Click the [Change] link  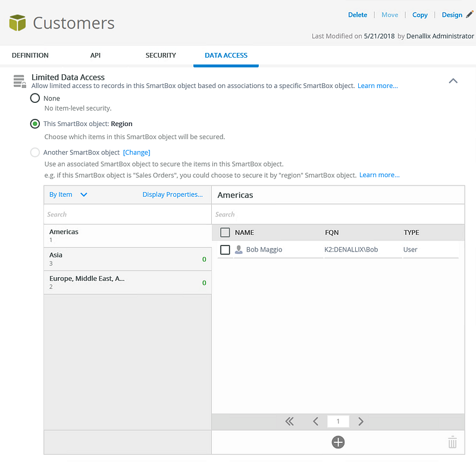[136, 152]
